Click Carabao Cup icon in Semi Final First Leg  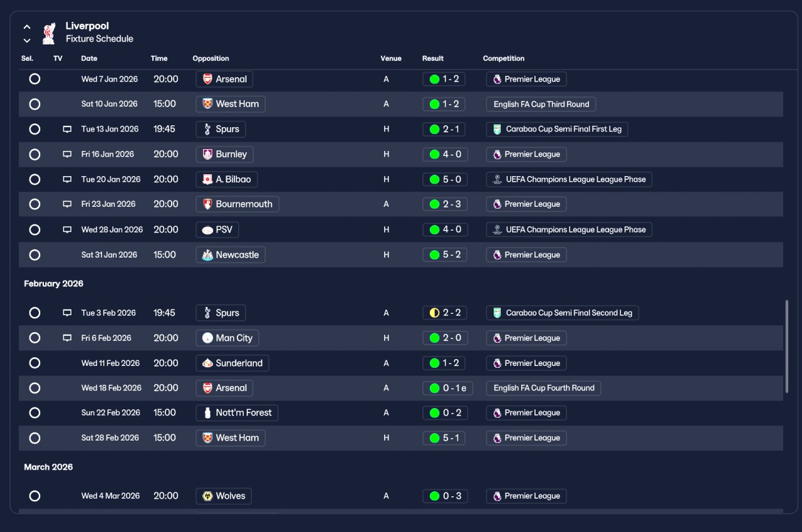pos(497,129)
